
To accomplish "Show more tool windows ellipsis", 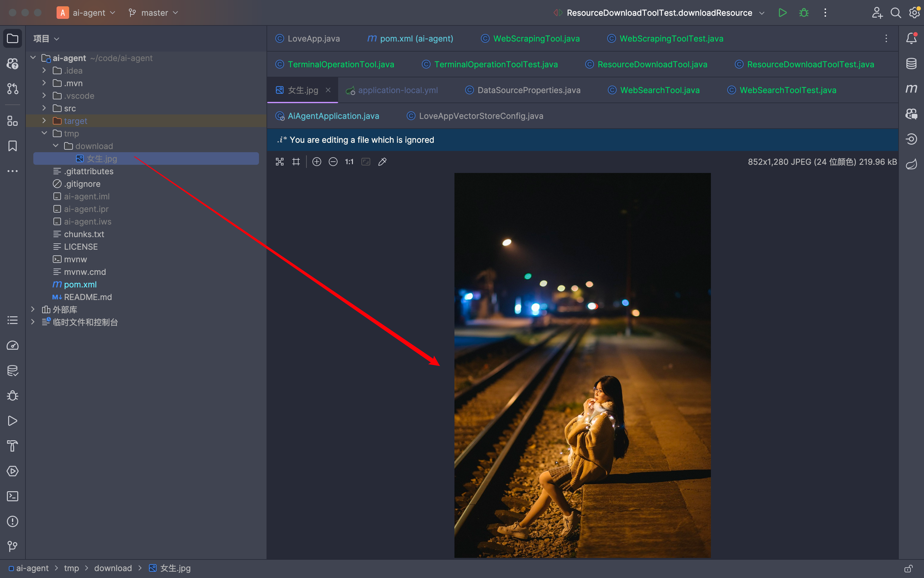I will click(13, 171).
